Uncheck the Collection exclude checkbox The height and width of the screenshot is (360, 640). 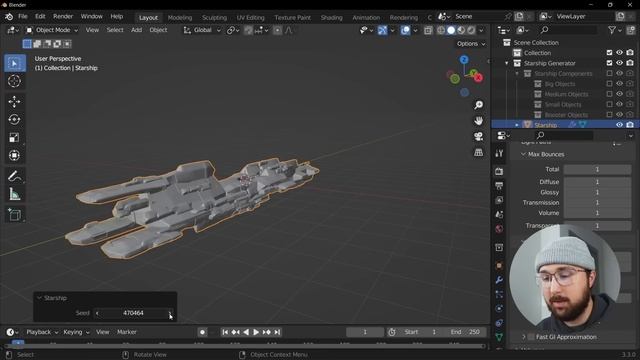[609, 53]
